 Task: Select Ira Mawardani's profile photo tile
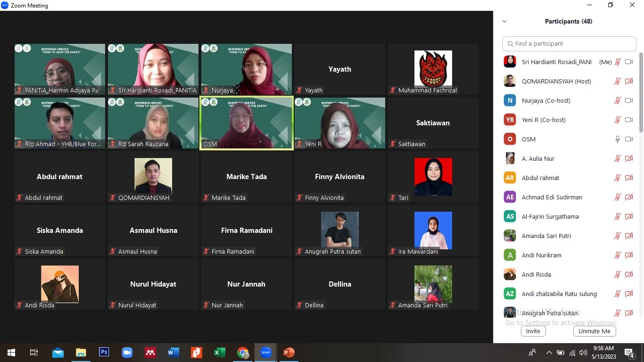pos(433,230)
